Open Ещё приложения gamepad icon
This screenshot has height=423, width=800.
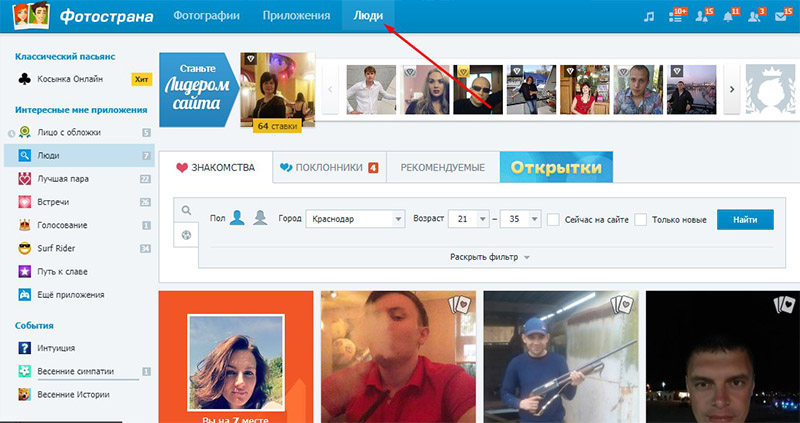(24, 294)
